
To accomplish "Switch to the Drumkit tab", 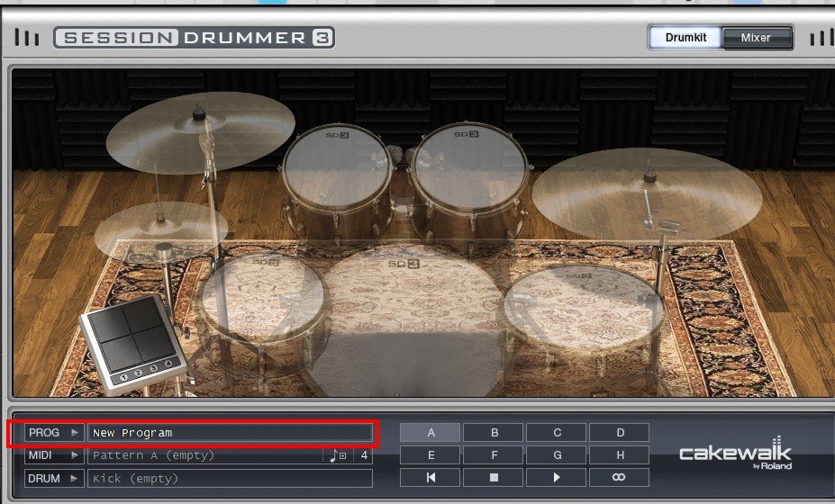I will click(685, 38).
